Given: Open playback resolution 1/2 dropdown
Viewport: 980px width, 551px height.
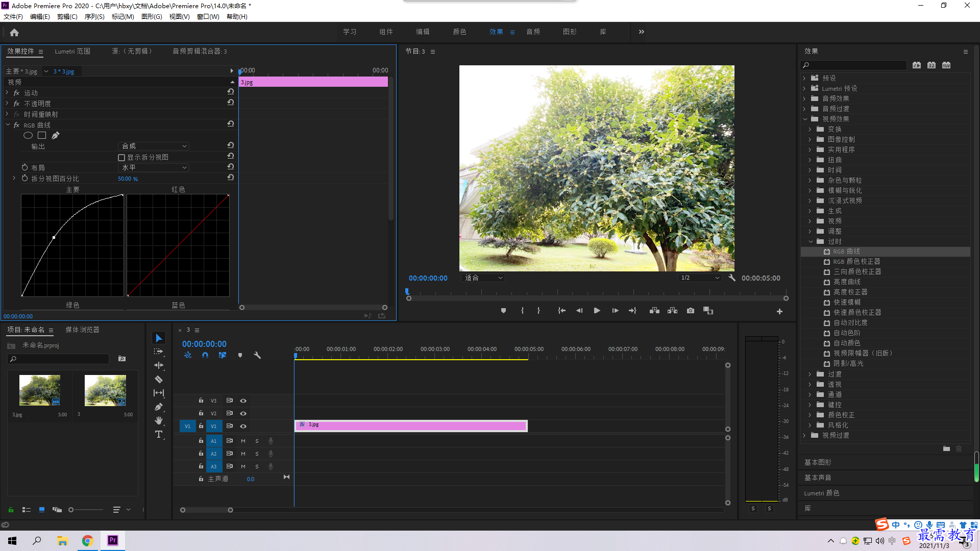Looking at the screenshot, I should point(699,278).
